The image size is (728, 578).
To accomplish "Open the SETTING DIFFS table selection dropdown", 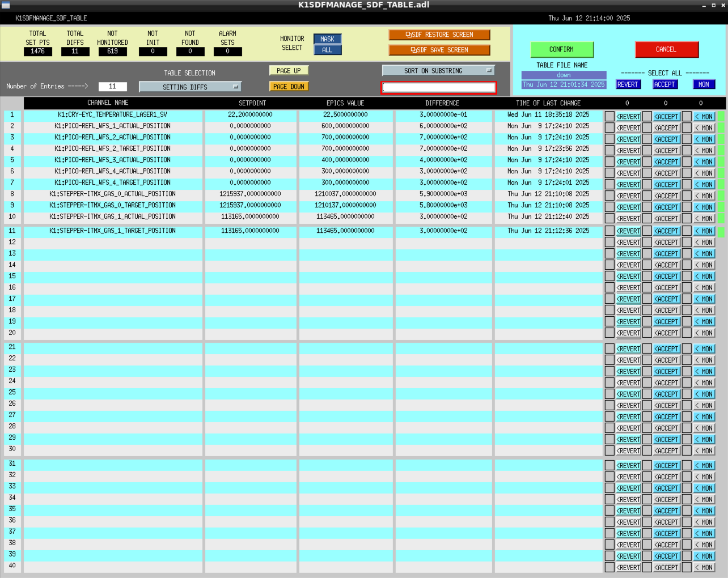I will [190, 87].
